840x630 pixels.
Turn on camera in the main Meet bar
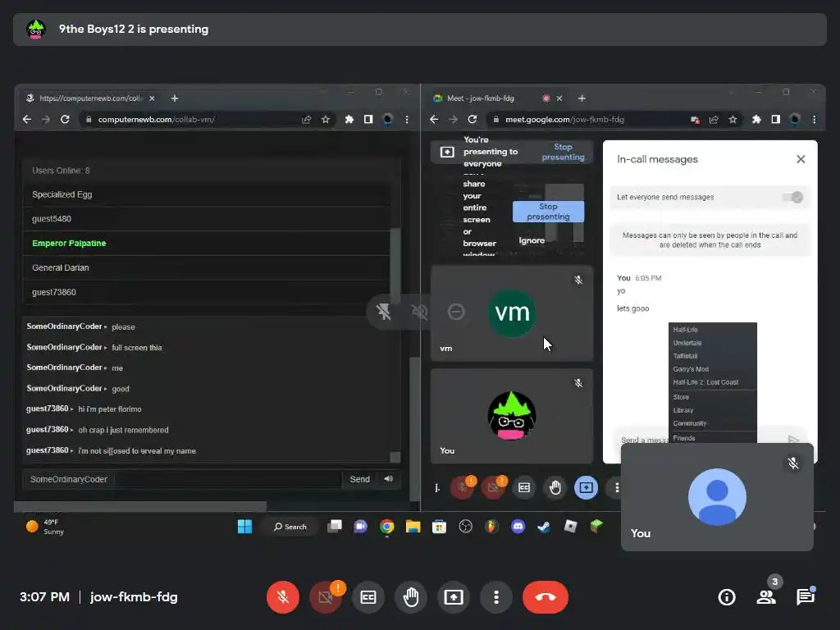(325, 597)
